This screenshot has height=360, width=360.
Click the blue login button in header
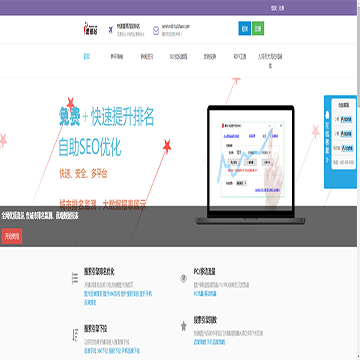pos(245,29)
